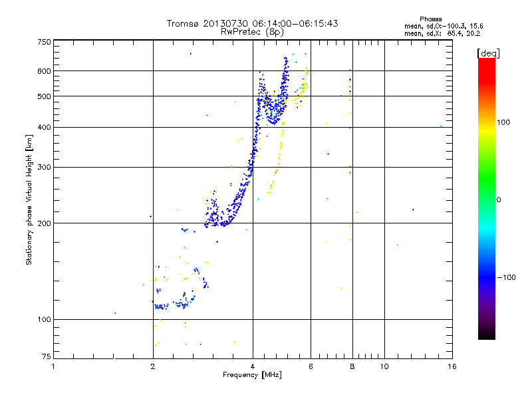Screen dimensions: 532x399
Task: Click the '400' y-axis tick label
Action: coord(44,128)
